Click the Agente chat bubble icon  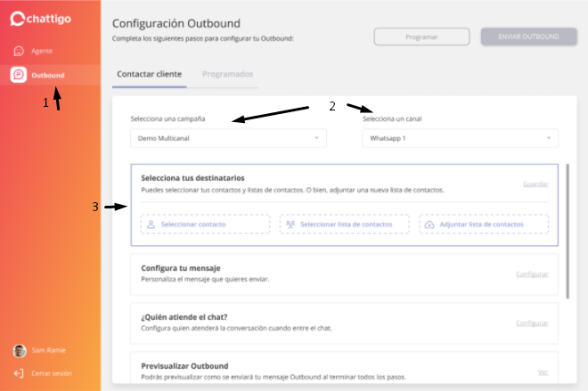[19, 51]
